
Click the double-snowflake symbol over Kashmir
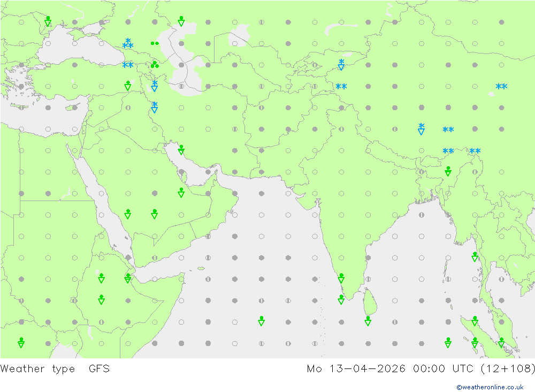[x=341, y=86]
